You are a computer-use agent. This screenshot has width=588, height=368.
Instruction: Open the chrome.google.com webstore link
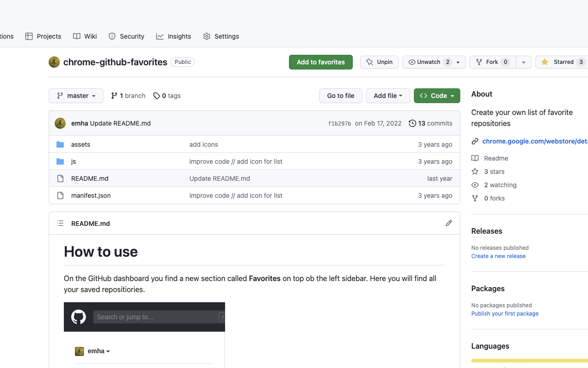coord(535,141)
